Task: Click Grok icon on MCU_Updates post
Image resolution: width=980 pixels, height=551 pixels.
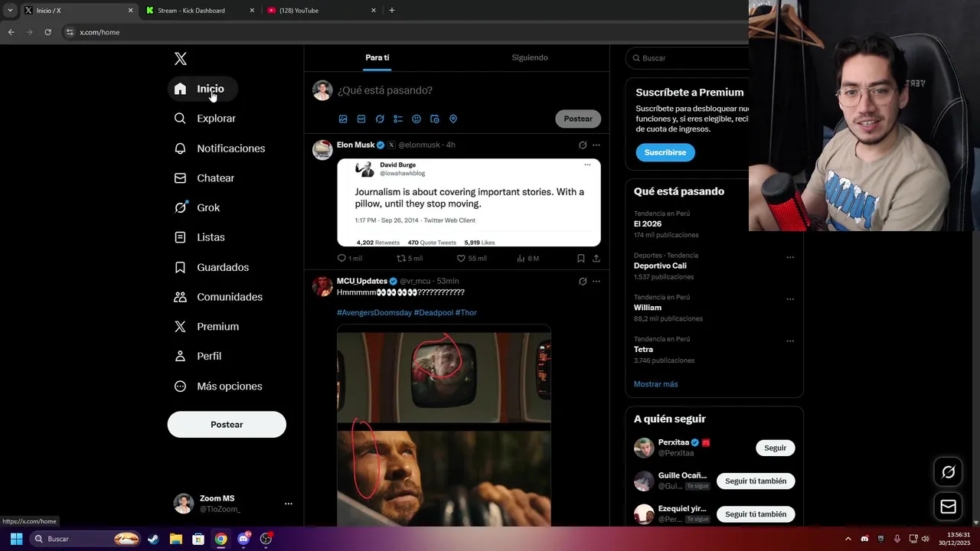Action: pos(583,282)
